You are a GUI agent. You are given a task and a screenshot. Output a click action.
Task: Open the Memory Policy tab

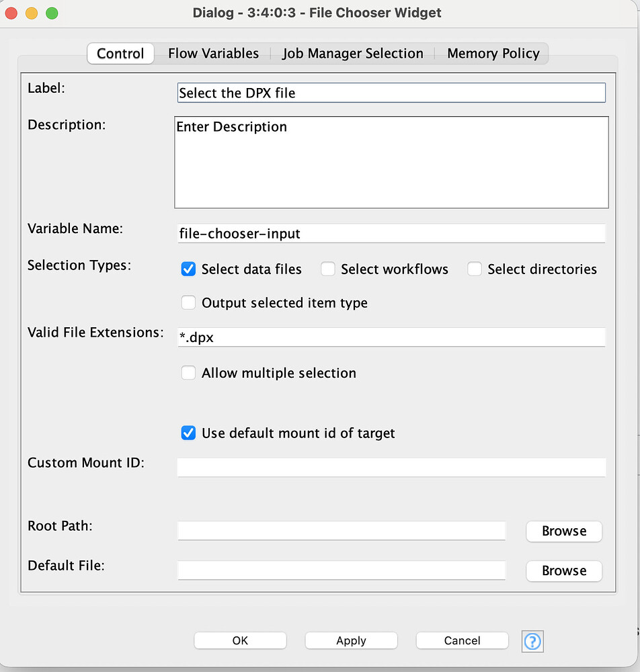493,54
